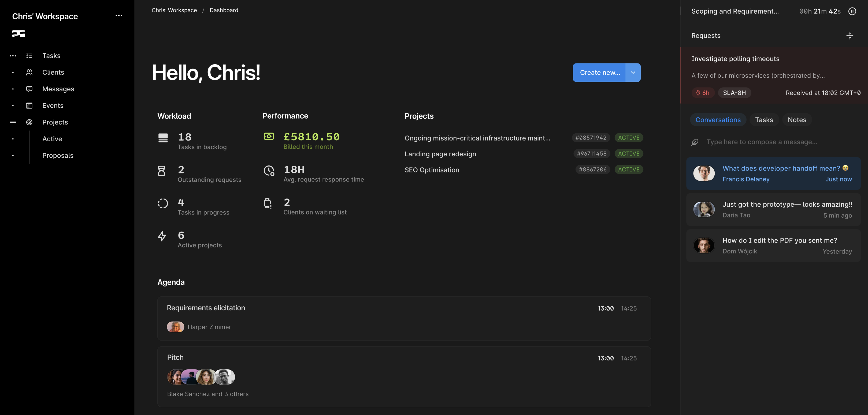Open workspace options ellipsis menu
The image size is (868, 415).
[x=118, y=16]
